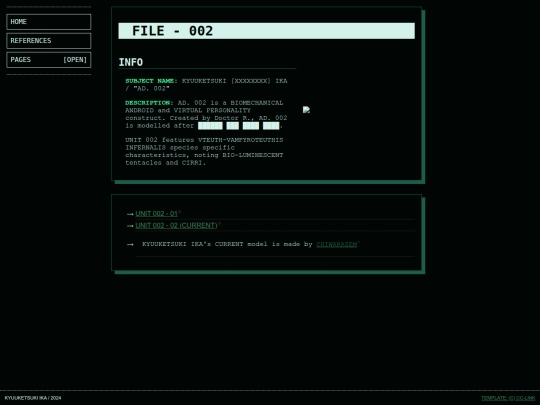Click the FILE - 002 heading
The height and width of the screenshot is (405, 540).
click(x=267, y=31)
